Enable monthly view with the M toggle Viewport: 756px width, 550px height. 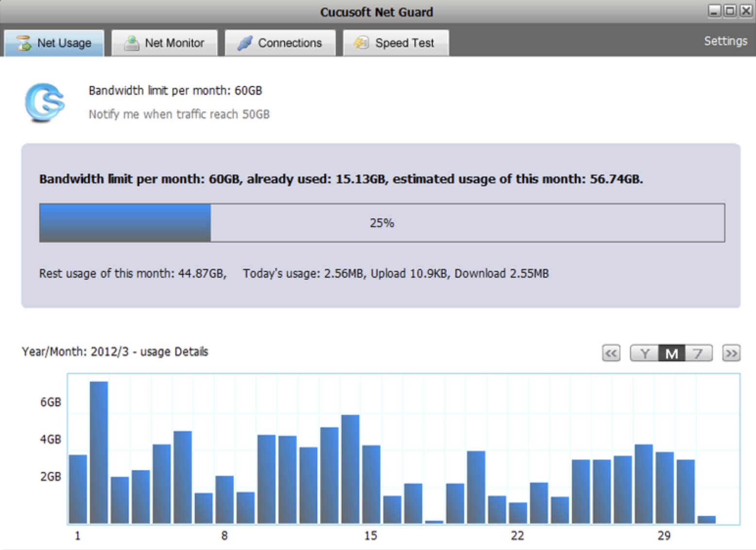[x=671, y=353]
